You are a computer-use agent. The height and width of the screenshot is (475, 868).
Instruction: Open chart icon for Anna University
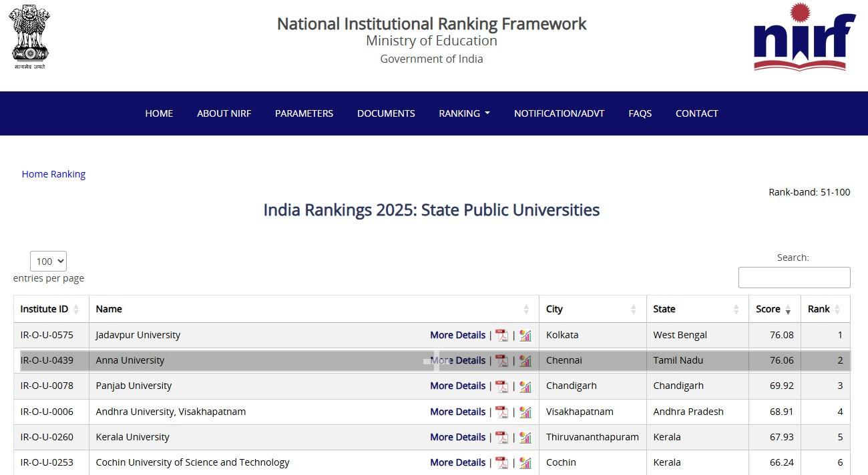pyautogui.click(x=525, y=360)
